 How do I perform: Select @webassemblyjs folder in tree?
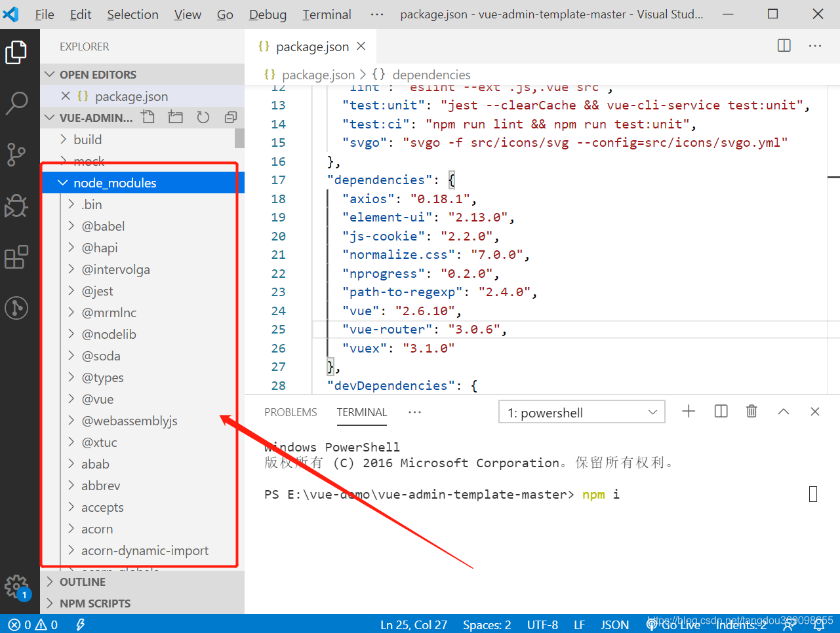[142, 421]
